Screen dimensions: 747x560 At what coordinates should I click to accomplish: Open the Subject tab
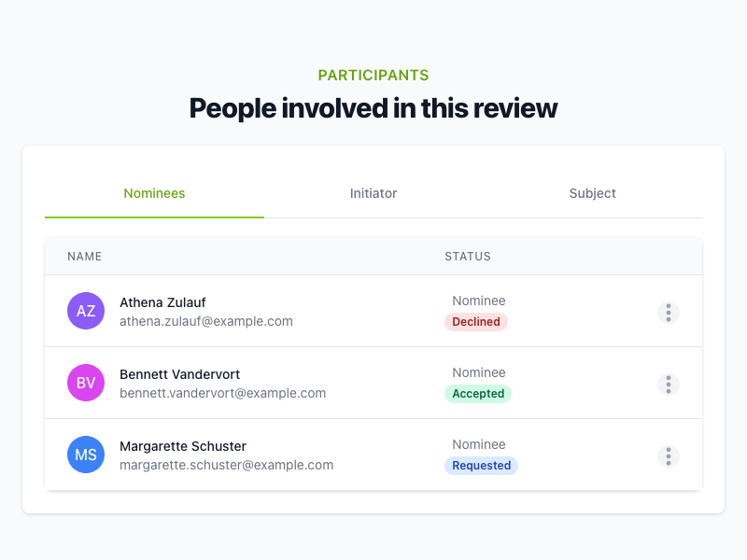click(592, 194)
